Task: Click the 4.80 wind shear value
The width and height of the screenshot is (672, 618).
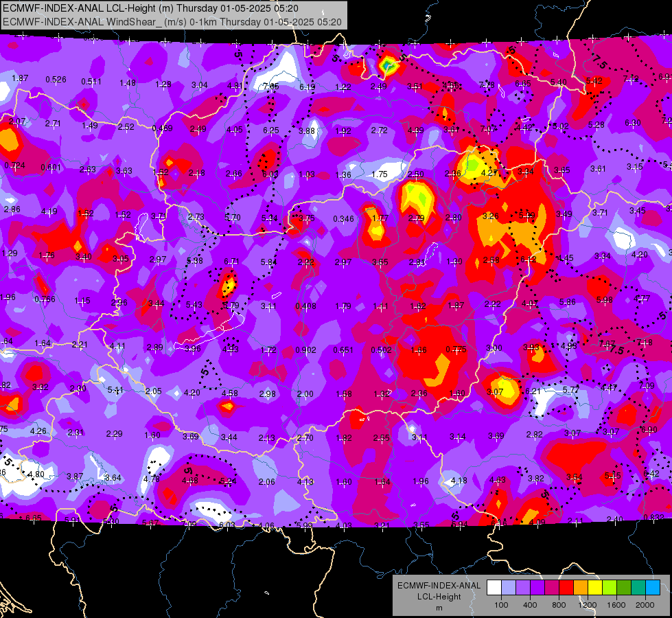Action: tap(36, 474)
